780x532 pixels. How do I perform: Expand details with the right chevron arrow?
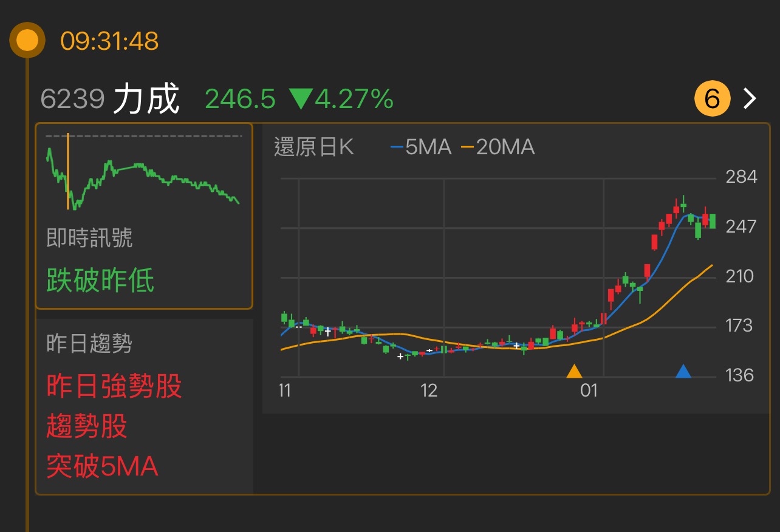coord(748,98)
